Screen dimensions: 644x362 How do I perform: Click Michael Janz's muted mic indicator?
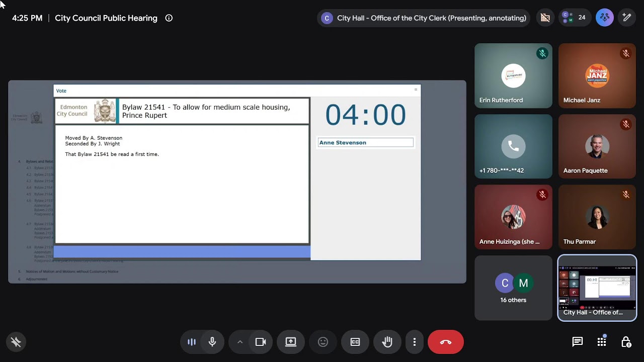click(x=626, y=53)
